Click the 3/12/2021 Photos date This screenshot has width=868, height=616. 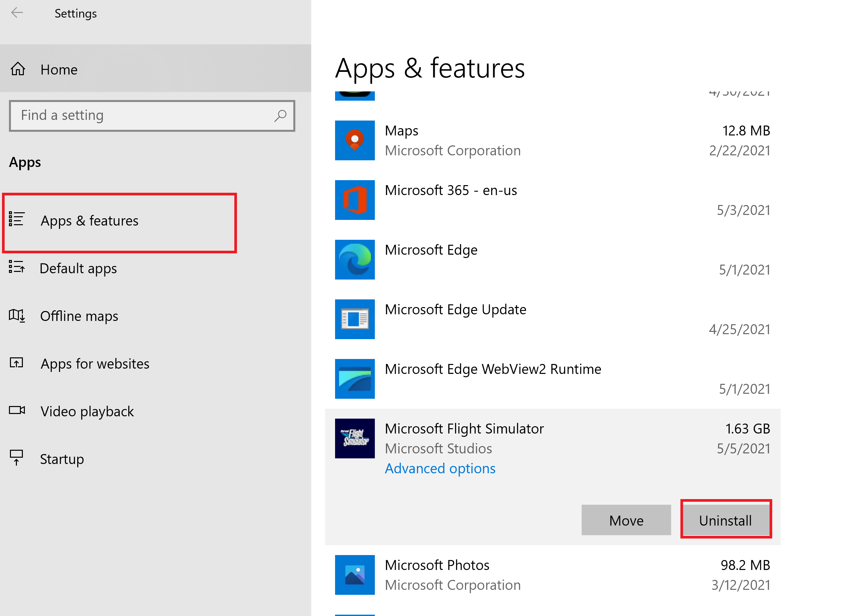pos(740,585)
